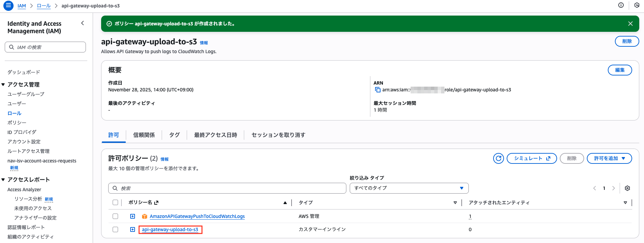Collapse the IAM side navigation panel

[83, 23]
